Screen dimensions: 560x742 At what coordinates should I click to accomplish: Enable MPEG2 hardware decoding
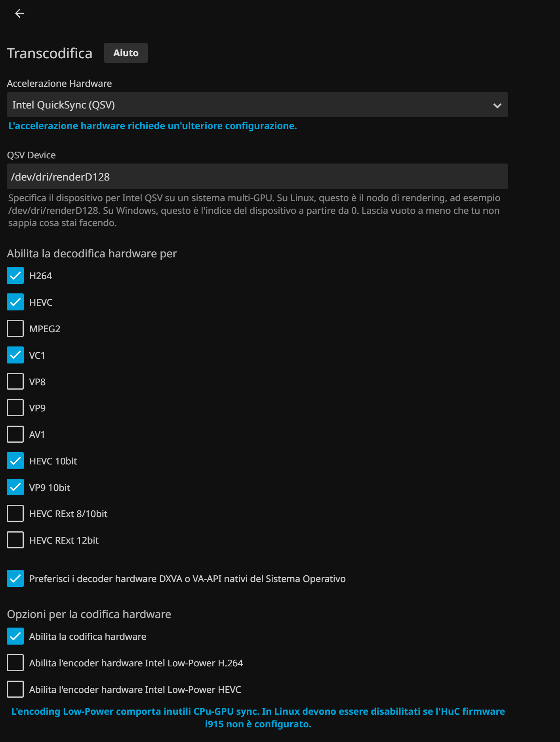(15, 329)
